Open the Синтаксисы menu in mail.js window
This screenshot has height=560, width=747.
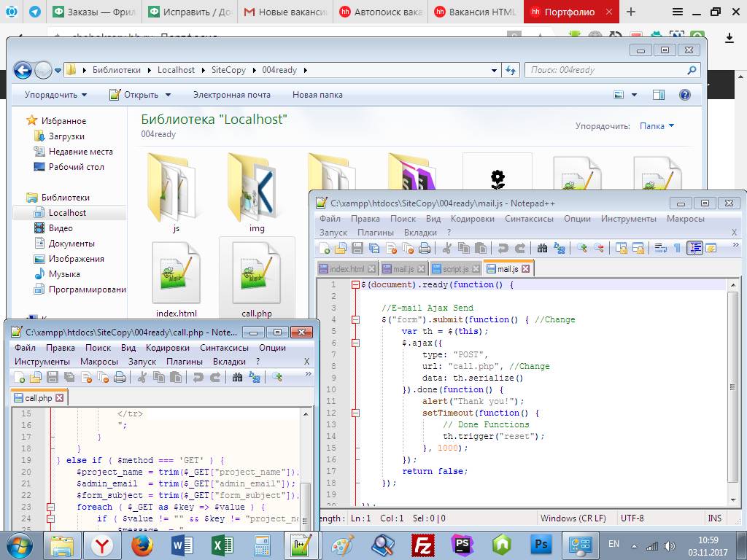click(x=529, y=219)
